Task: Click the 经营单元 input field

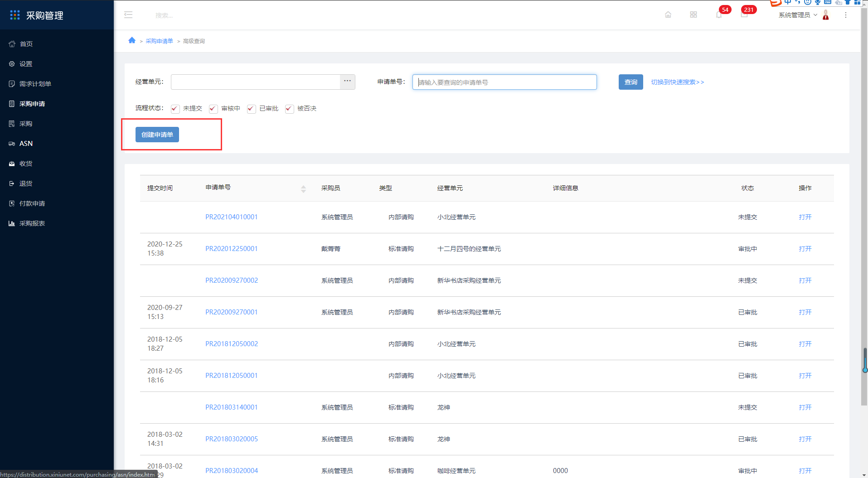Action: tap(256, 82)
